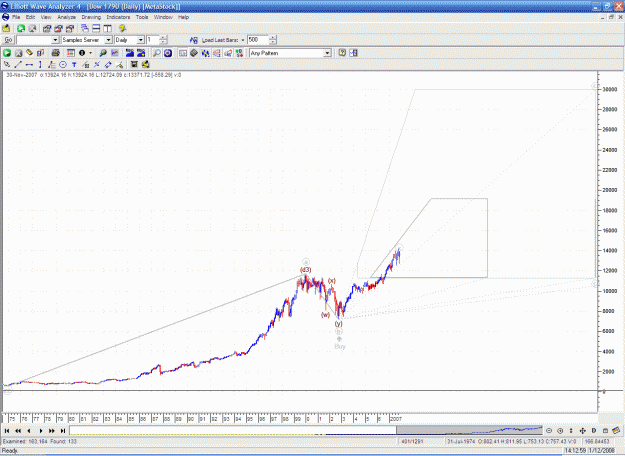
Task: Click the (d3) wave label on chart
Action: click(x=306, y=270)
